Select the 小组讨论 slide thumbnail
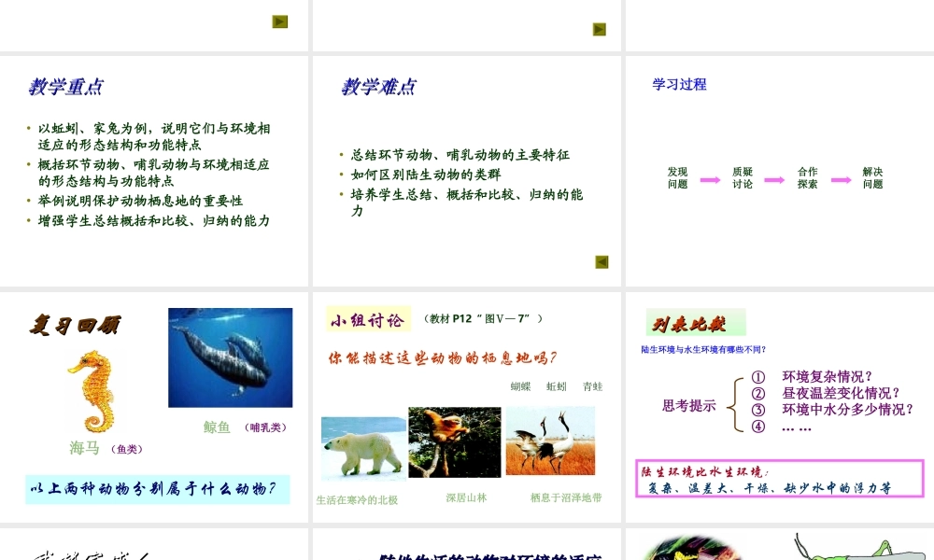 click(x=466, y=407)
